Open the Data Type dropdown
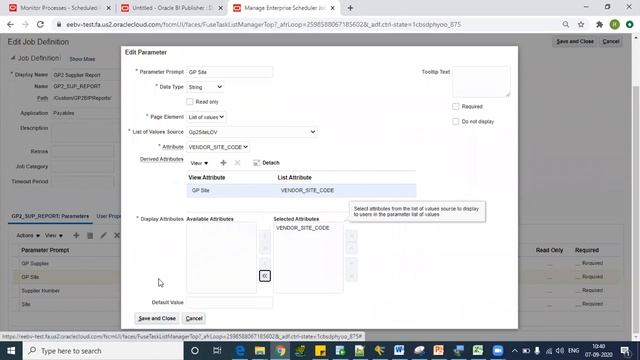640x360 pixels. click(x=205, y=87)
